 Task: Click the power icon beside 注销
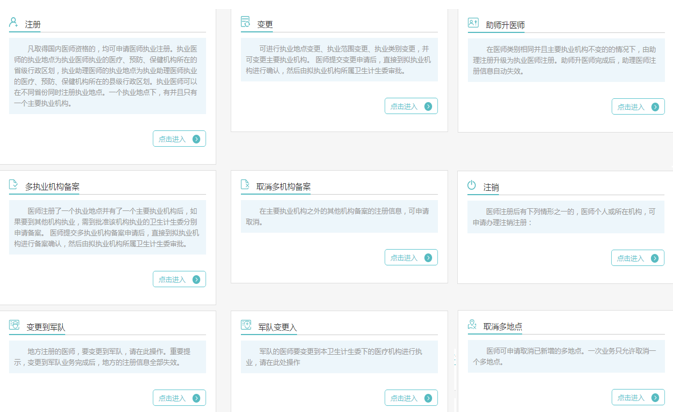[472, 185]
